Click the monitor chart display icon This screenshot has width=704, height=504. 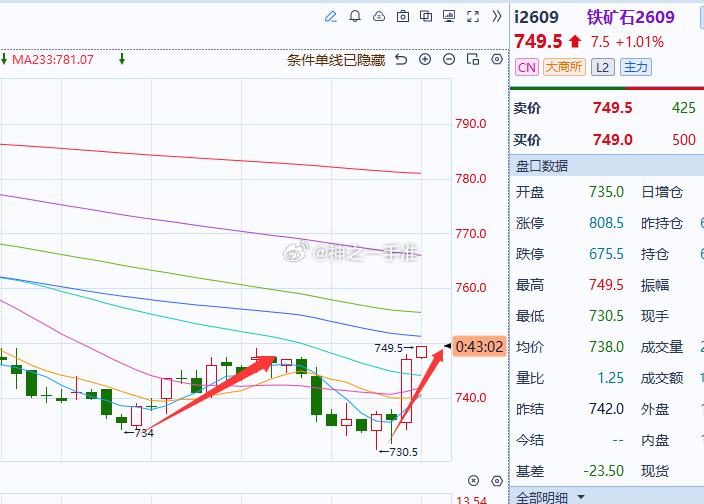click(449, 17)
